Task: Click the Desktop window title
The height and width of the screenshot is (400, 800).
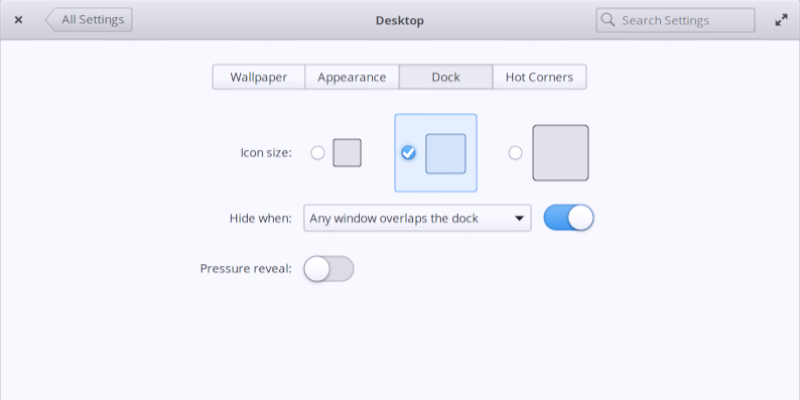Action: tap(400, 20)
